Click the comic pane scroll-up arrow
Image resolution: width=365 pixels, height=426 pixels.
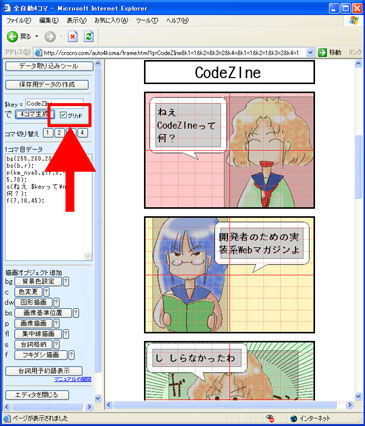[x=358, y=64]
